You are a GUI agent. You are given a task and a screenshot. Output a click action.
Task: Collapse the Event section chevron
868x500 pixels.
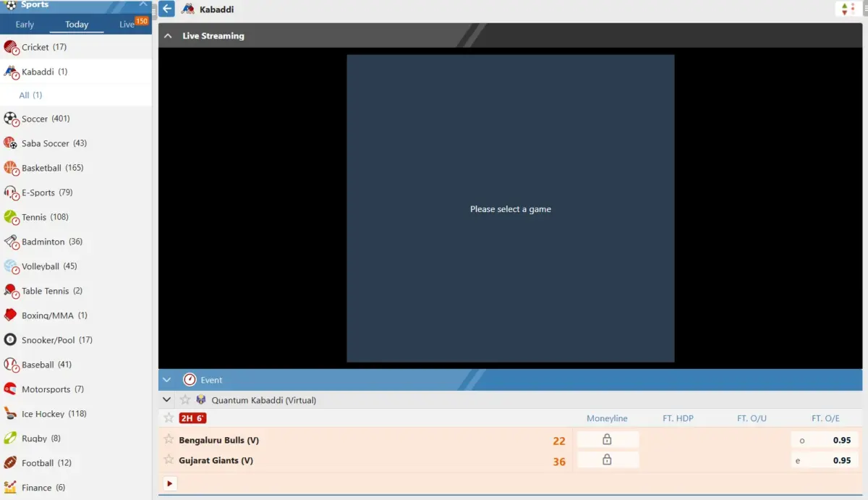[167, 380]
